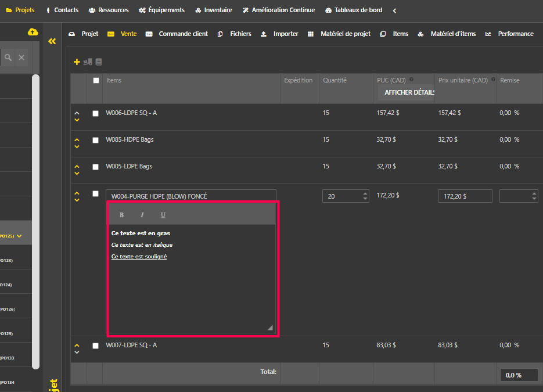Switch to the Items tab

click(x=394, y=34)
